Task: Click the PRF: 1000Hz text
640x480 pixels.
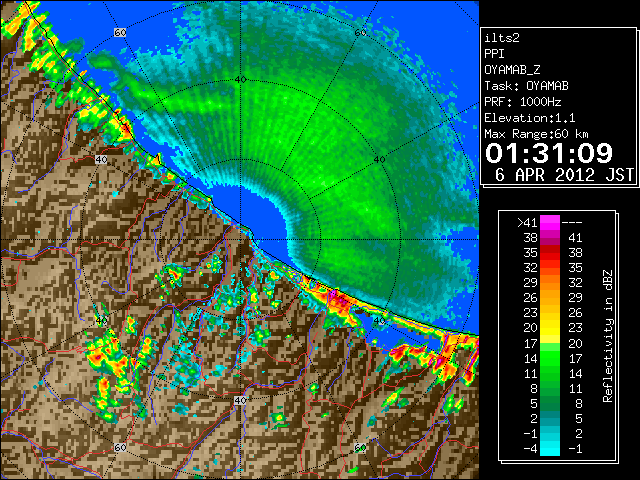Action: pos(523,102)
